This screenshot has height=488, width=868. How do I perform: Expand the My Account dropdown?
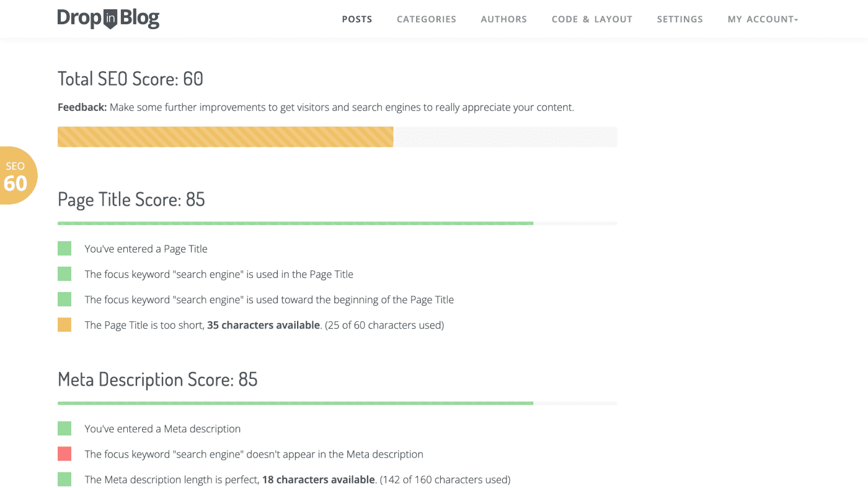(x=763, y=19)
